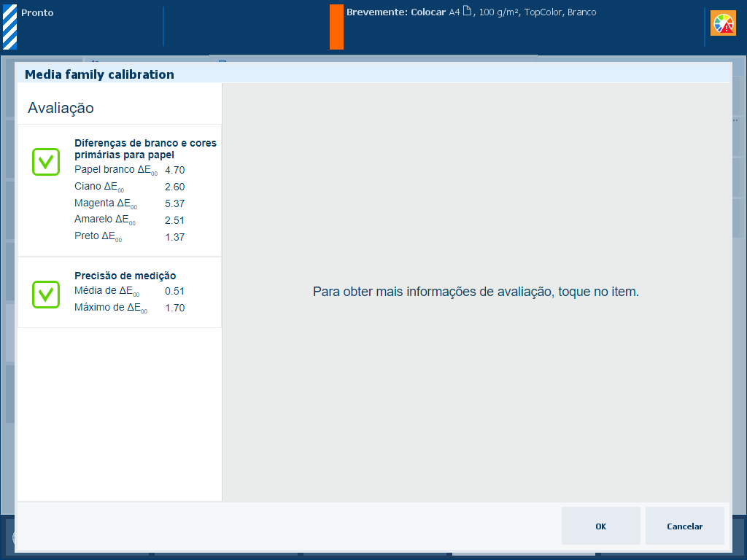Select the Ciano ΔE value row

tap(129, 187)
